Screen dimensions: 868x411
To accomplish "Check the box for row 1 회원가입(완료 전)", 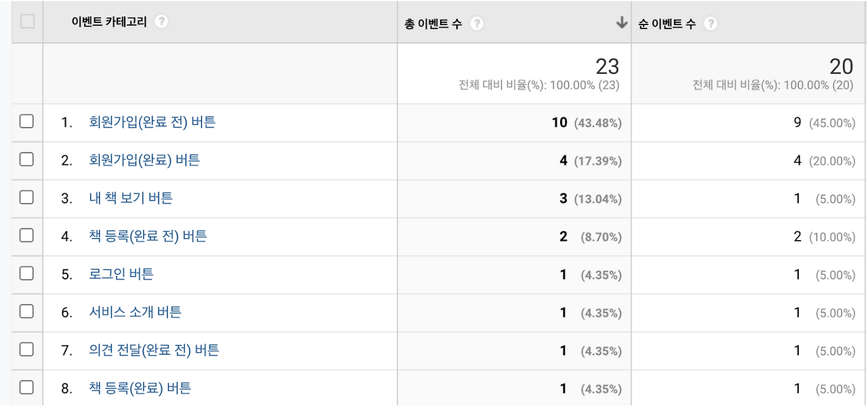I will point(26,122).
